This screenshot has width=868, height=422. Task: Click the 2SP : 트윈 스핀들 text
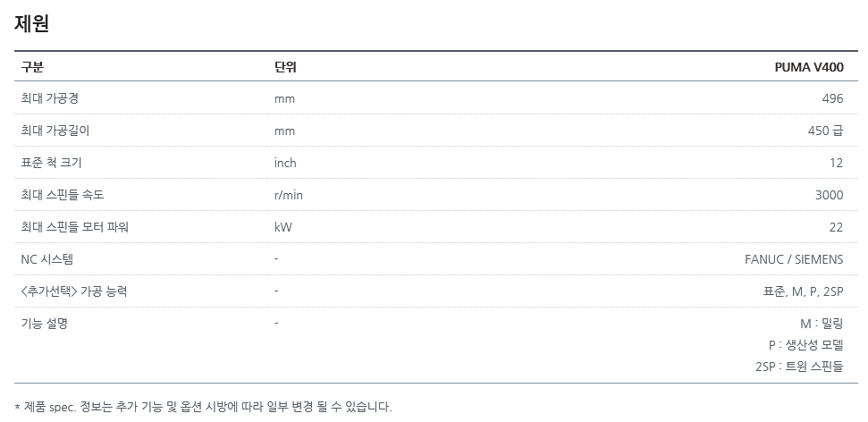coord(798,366)
